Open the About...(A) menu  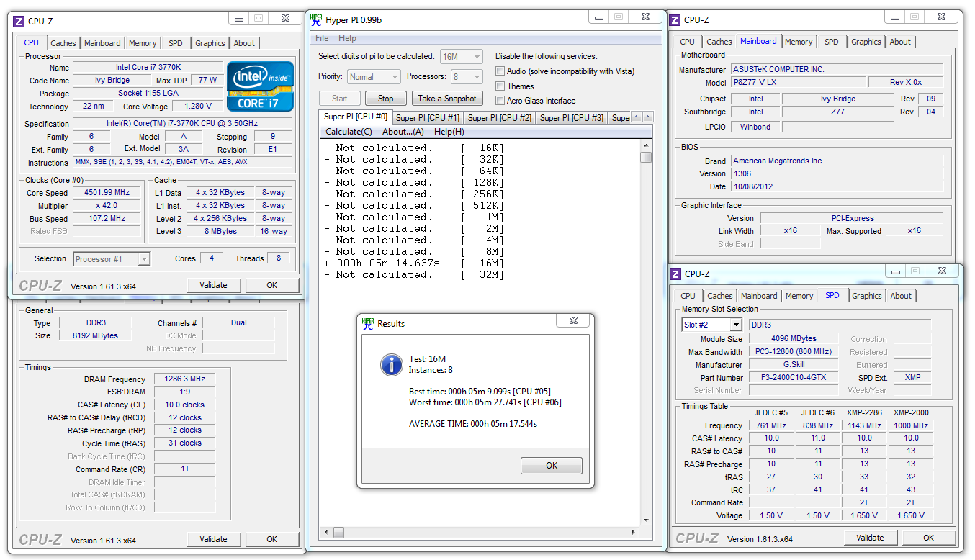[403, 132]
